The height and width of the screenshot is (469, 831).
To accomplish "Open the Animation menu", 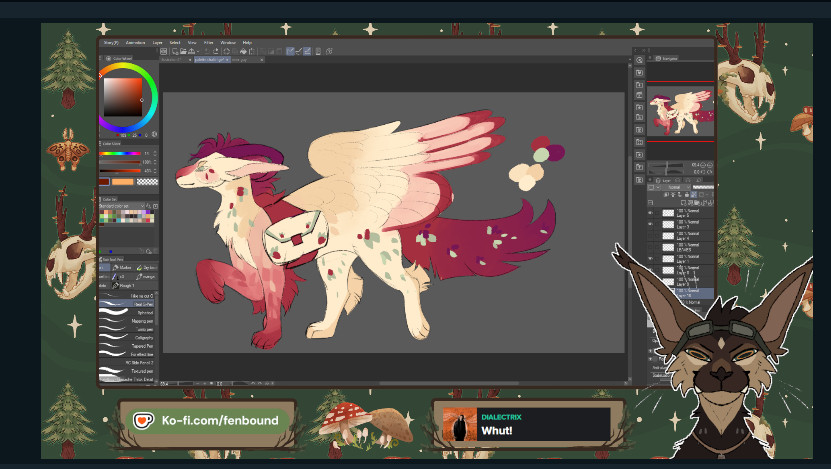I will [135, 43].
